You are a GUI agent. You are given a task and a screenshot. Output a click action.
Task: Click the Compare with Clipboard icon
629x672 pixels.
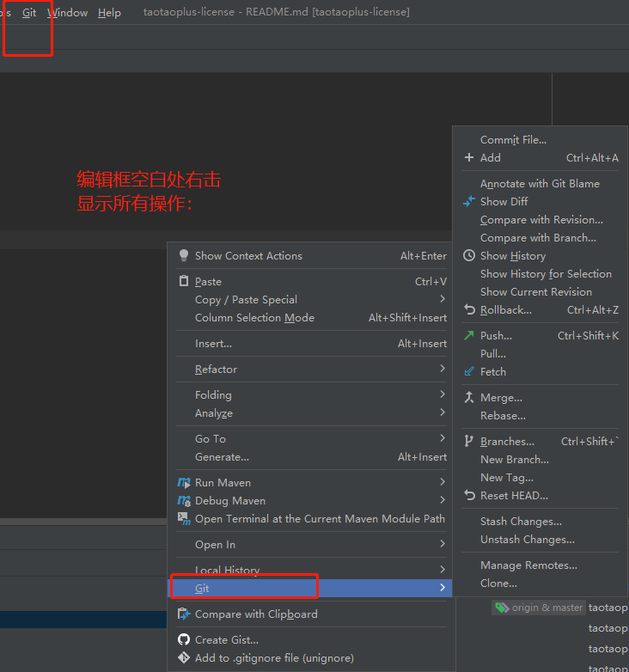[x=184, y=614]
